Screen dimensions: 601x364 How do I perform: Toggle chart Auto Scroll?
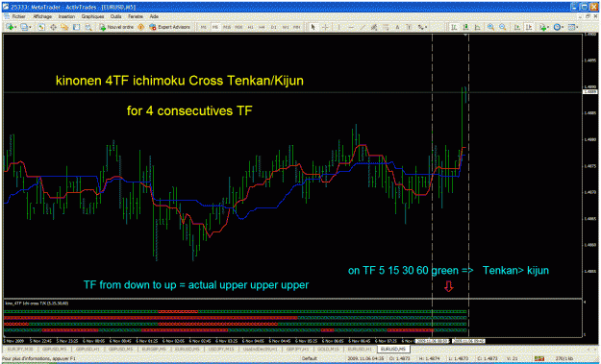point(517,27)
